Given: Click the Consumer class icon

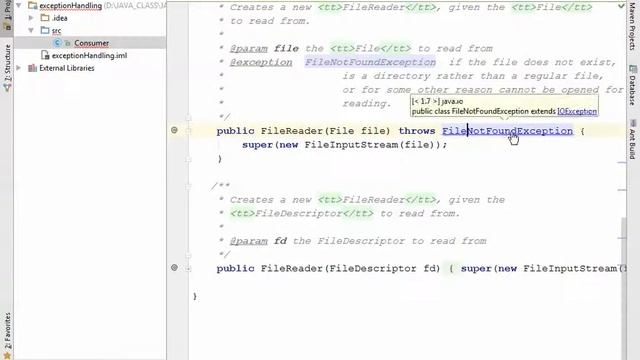Looking at the screenshot, I should click(58, 43).
